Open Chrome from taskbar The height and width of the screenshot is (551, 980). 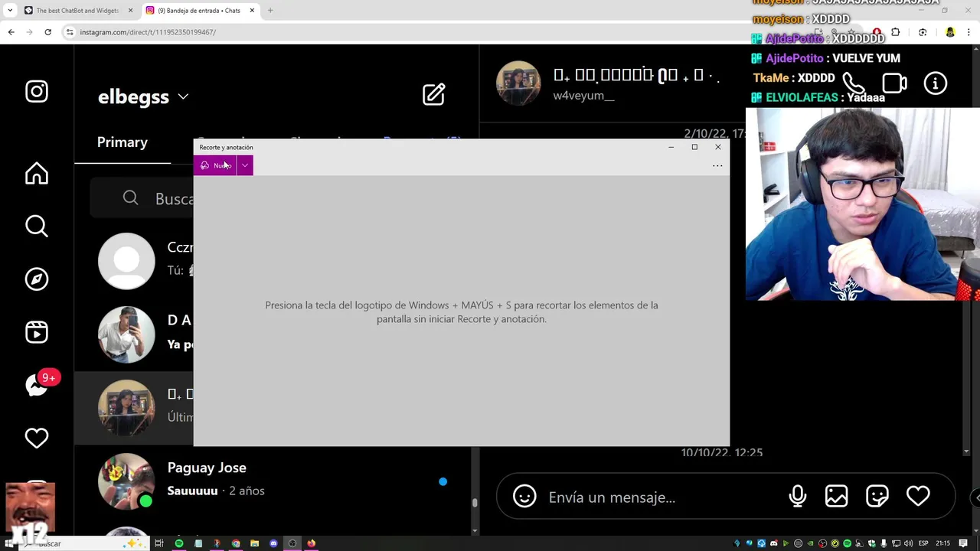[236, 543]
